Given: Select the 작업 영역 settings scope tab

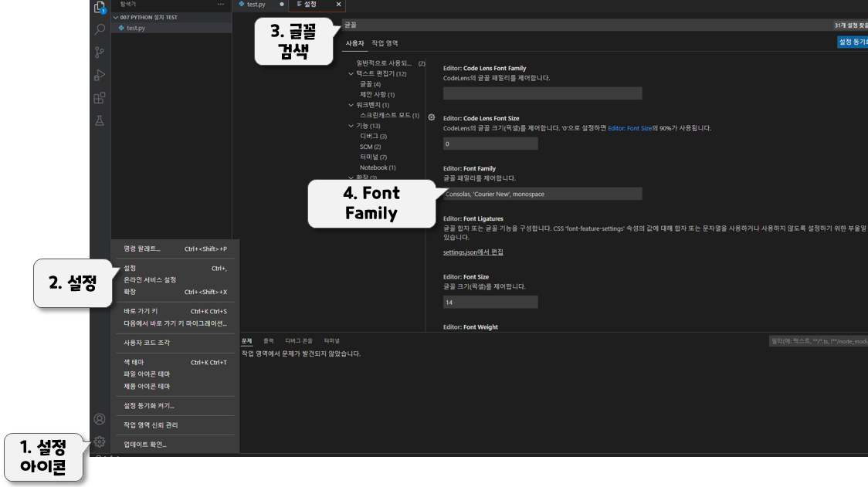Looking at the screenshot, I should coord(385,43).
